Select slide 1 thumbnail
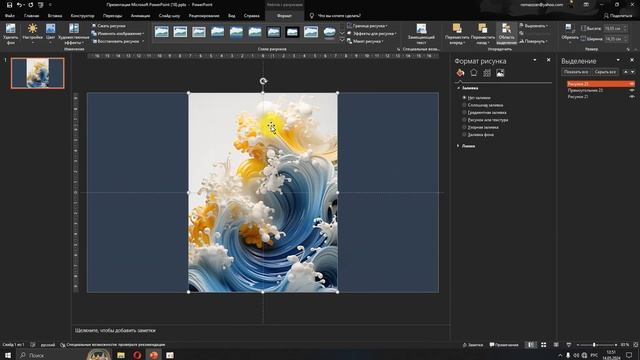Image resolution: width=640 pixels, height=360 pixels. click(38, 73)
